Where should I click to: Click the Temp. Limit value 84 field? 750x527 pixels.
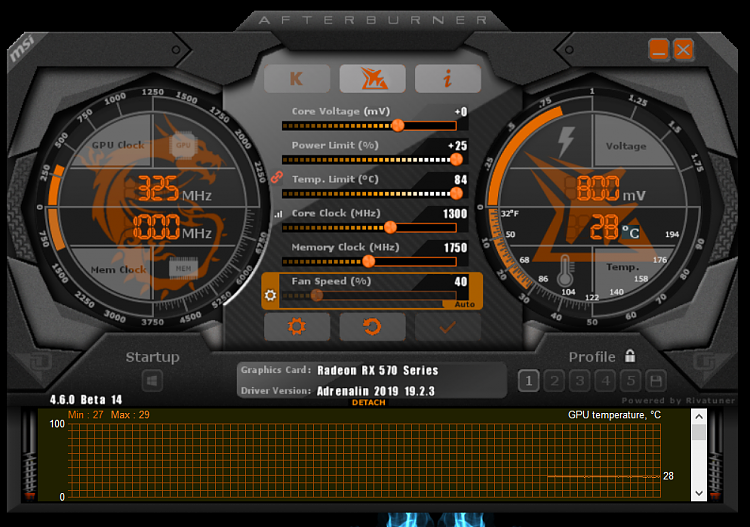[461, 180]
